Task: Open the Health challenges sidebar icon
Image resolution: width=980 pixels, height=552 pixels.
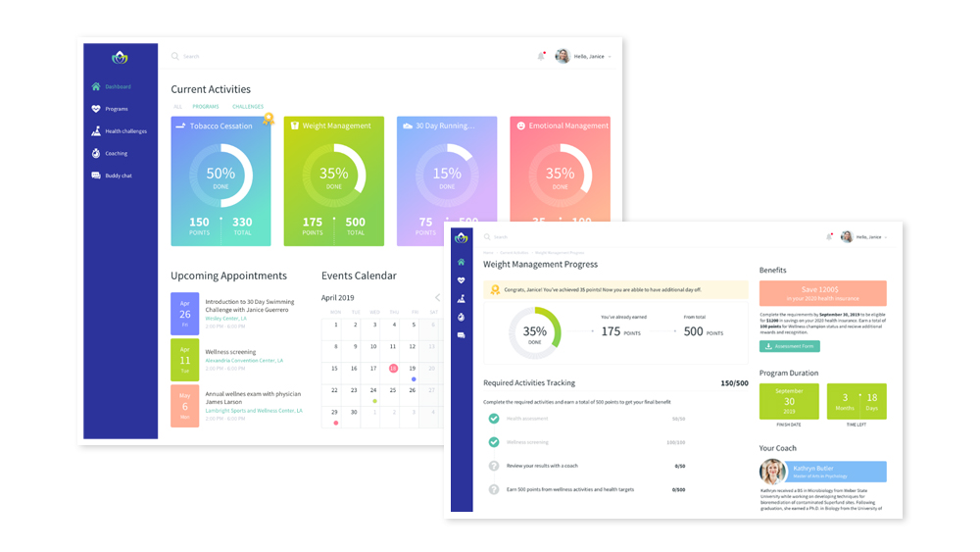Action: 96,131
